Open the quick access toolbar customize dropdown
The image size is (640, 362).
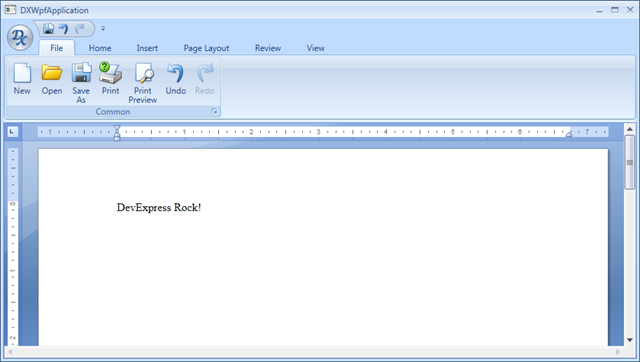click(x=103, y=29)
